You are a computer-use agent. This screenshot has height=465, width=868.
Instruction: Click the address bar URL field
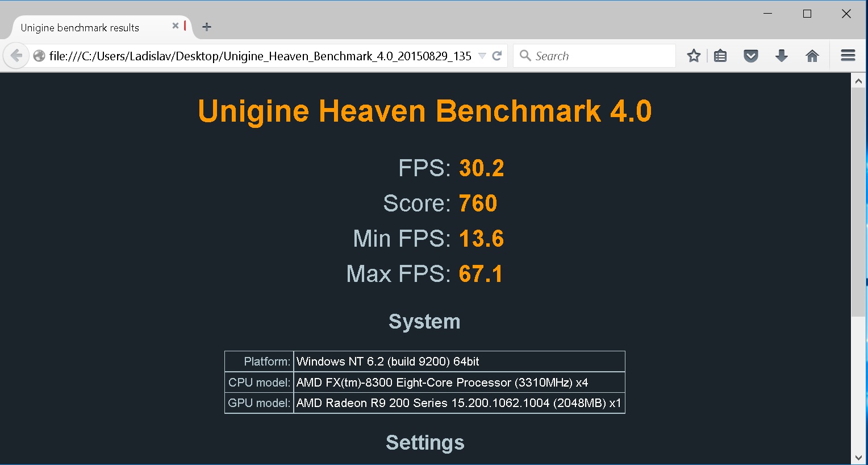tap(260, 56)
